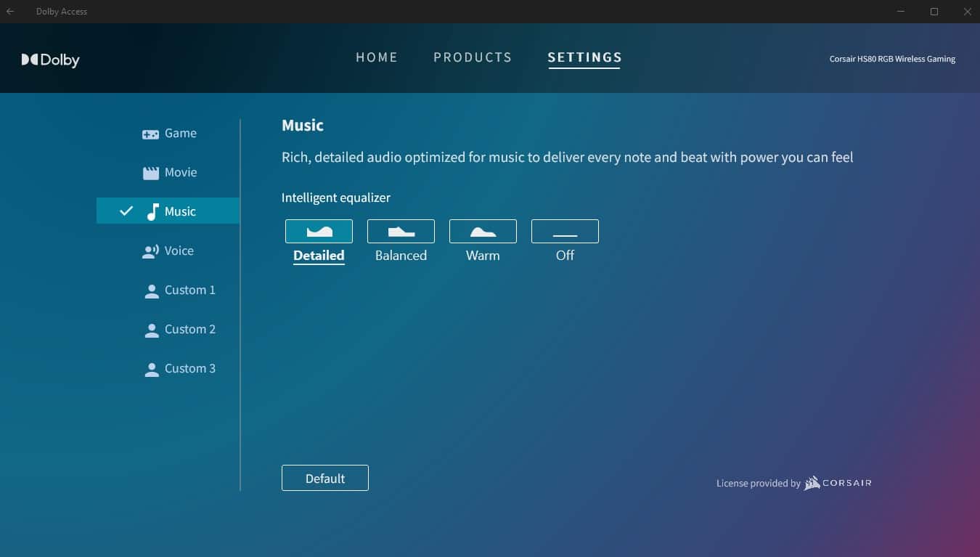This screenshot has height=557, width=980.
Task: Click the Custom 3 person icon
Action: coord(152,370)
